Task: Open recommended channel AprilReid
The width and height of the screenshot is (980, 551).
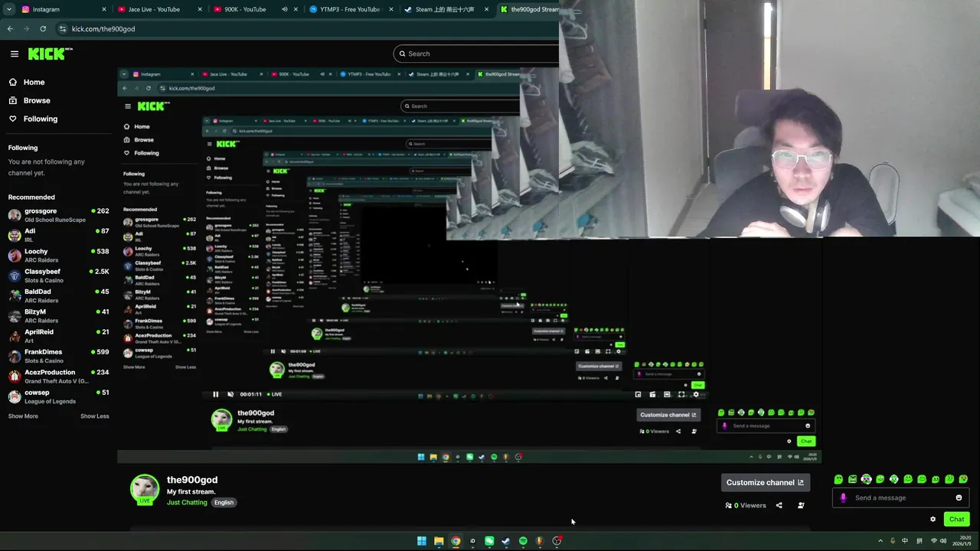Action: [58, 336]
